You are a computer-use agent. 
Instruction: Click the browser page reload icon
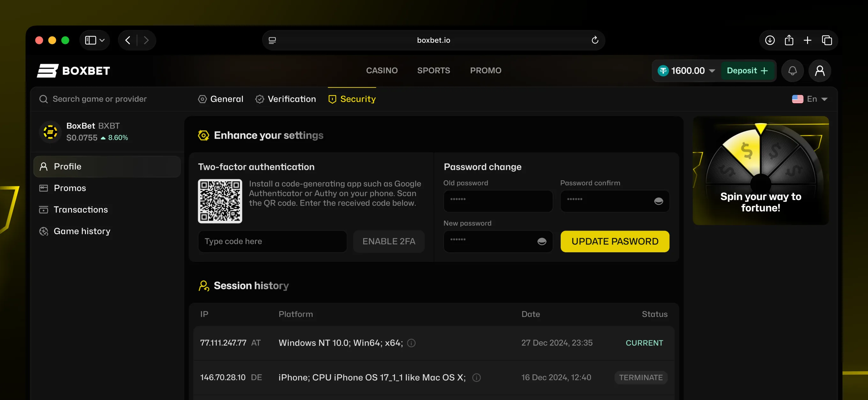(x=595, y=41)
